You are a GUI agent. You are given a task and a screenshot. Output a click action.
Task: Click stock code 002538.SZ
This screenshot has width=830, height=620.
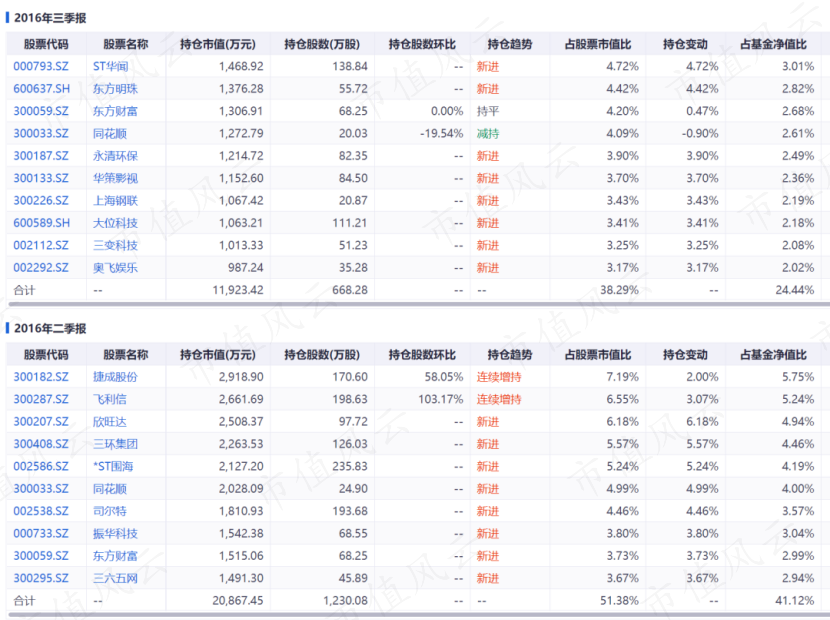pyautogui.click(x=41, y=511)
